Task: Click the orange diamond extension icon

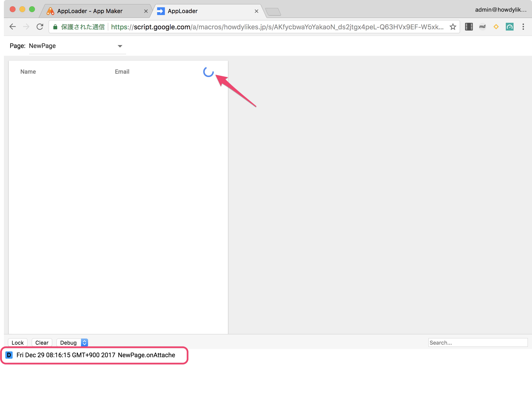Action: (496, 27)
